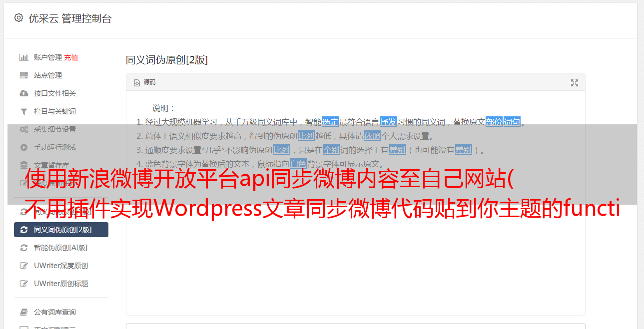
Task: Toggle fullscreen with the expand icon
Action: pos(575,83)
